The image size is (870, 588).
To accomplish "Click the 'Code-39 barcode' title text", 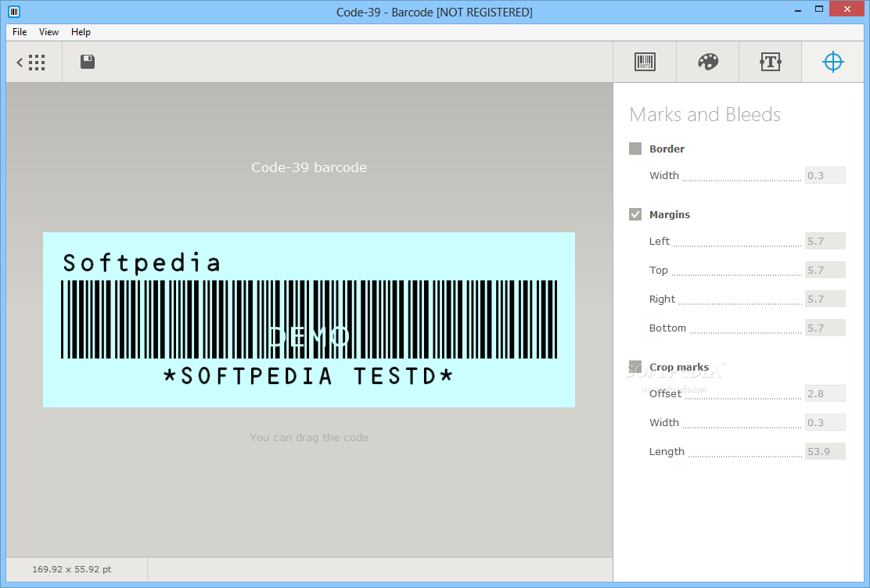I will [309, 167].
